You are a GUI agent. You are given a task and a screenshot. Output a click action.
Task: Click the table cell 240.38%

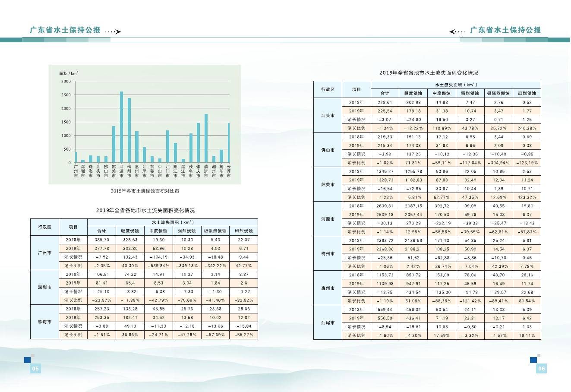(x=527, y=128)
